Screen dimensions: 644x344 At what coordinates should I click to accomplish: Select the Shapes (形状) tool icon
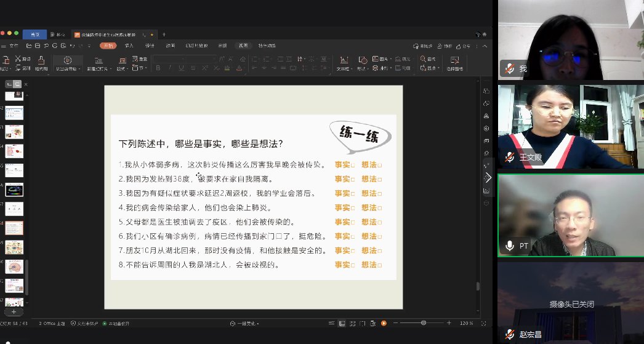363,60
